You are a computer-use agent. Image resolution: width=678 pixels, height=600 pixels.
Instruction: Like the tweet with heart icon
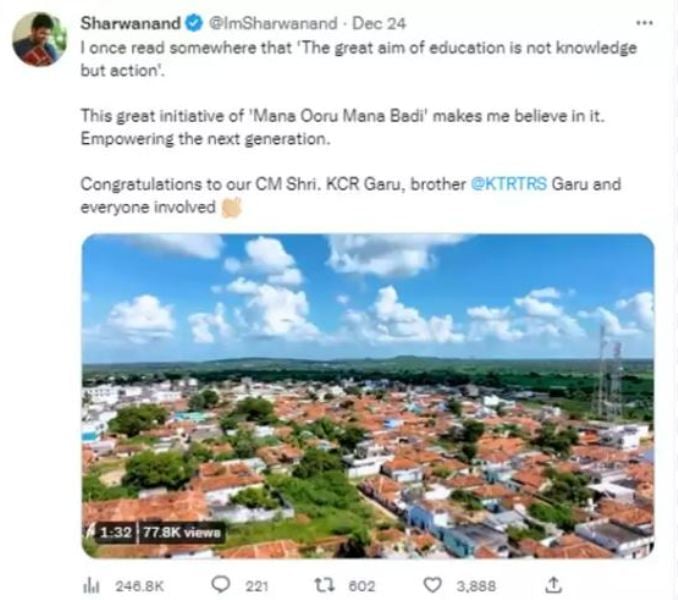tap(433, 584)
